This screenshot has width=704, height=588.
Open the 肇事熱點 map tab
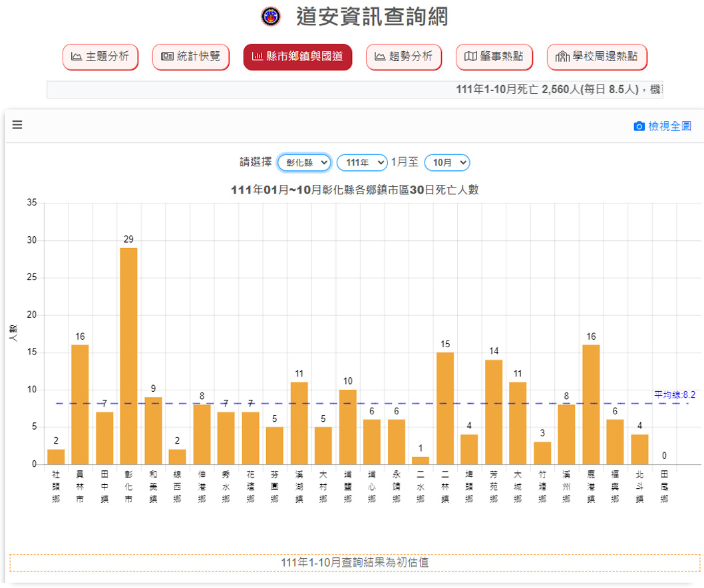click(x=494, y=57)
